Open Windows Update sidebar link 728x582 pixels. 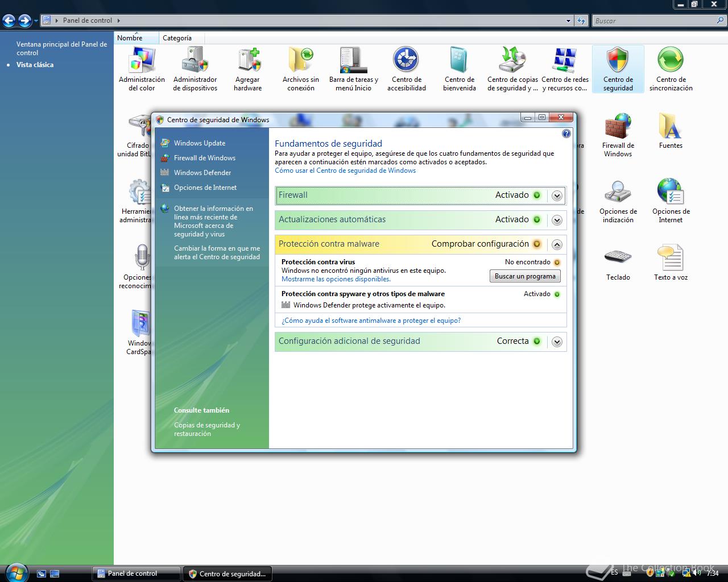click(x=200, y=143)
